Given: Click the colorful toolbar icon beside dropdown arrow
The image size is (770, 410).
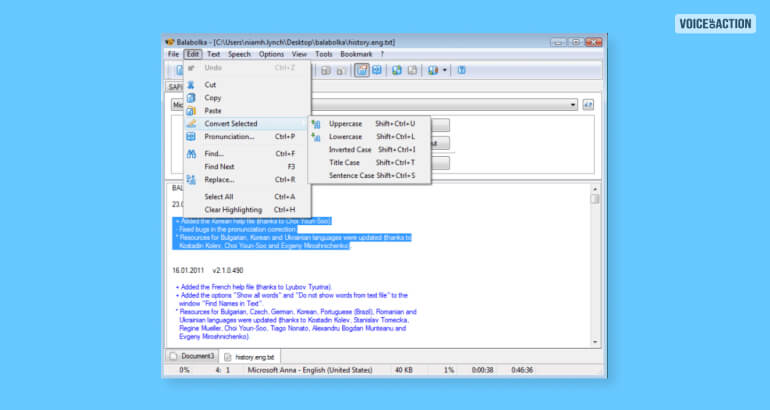Looking at the screenshot, I should point(433,70).
